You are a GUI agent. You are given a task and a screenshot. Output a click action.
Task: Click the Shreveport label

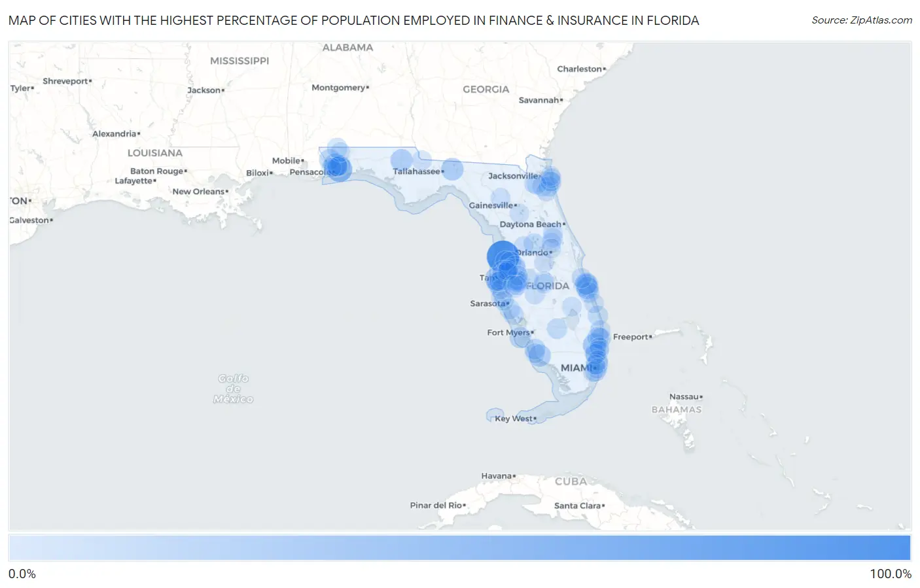65,81
